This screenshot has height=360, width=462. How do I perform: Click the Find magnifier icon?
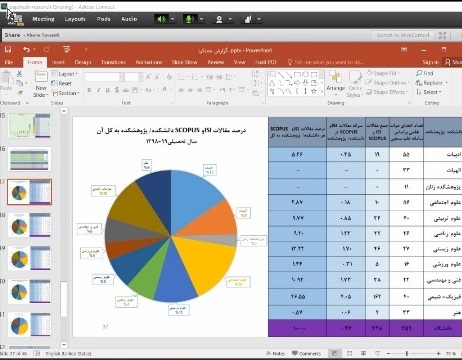[419, 73]
